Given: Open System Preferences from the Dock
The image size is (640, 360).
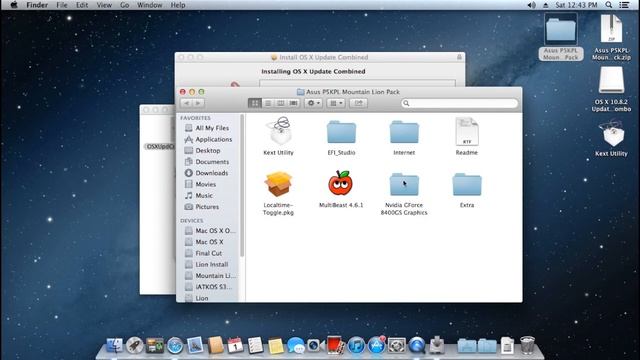Looking at the screenshot, I should click(396, 345).
